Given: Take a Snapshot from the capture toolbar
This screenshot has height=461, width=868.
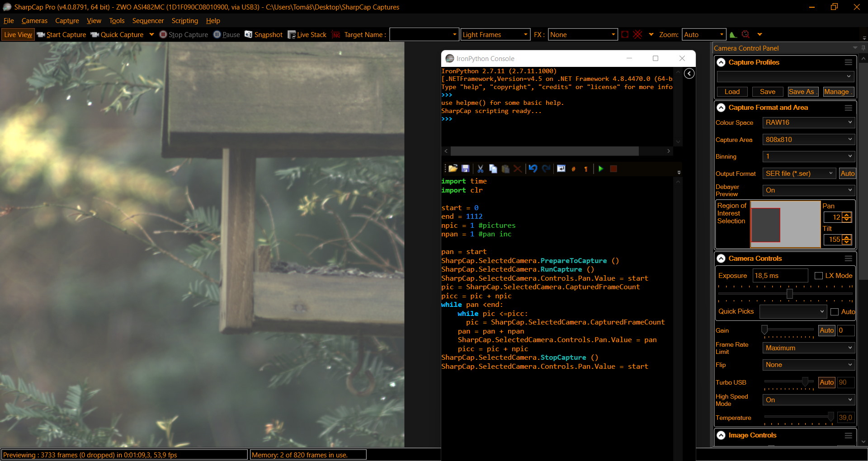Looking at the screenshot, I should (264, 35).
